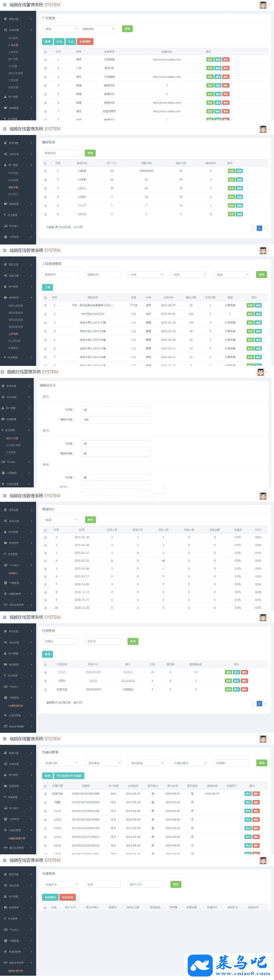Tick checkbox for L5教授 level row
The image size is (274, 980).
[x=45, y=171]
